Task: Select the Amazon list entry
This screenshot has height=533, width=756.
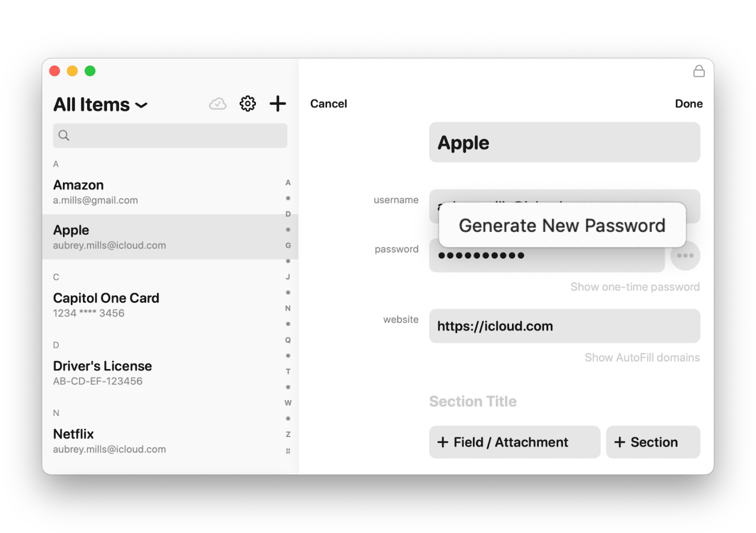Action: tap(170, 192)
